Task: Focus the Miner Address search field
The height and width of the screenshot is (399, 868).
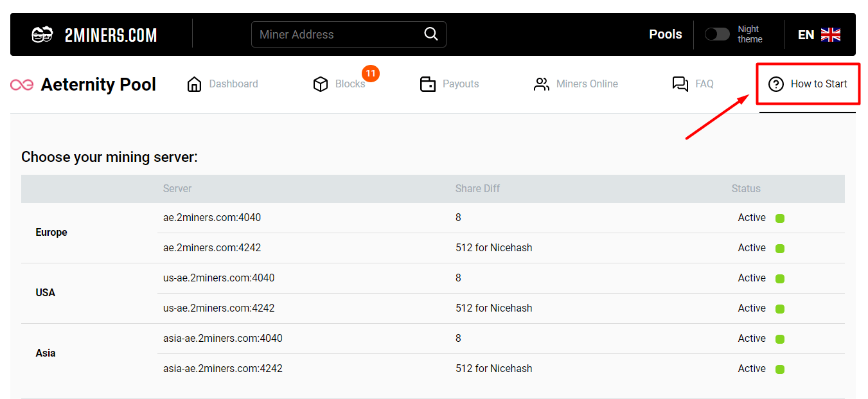Action: (x=337, y=34)
